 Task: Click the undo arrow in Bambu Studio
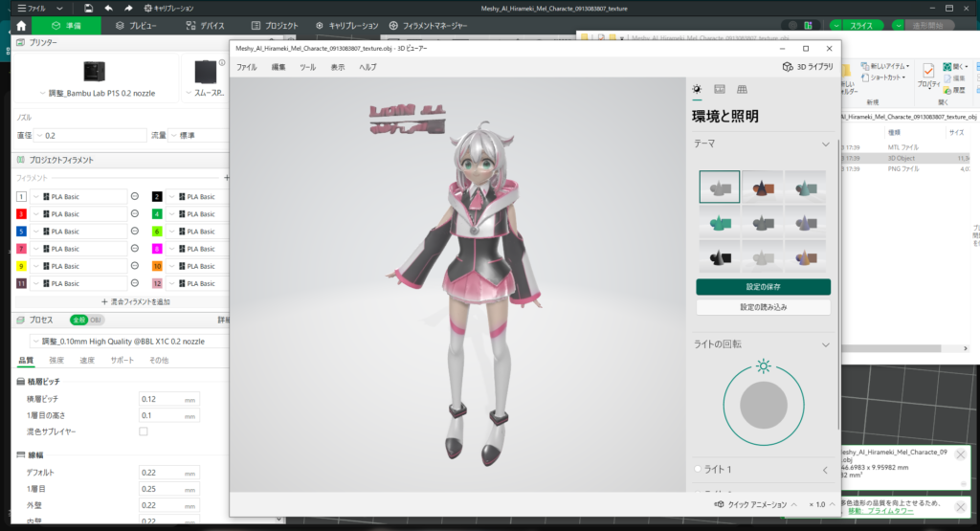(x=109, y=8)
